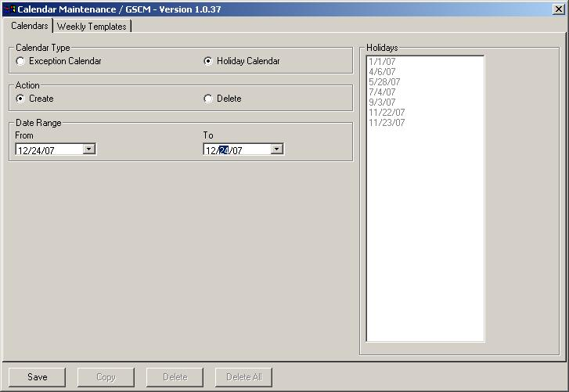Select holiday 5/28/07 in Holidays list

click(384, 82)
